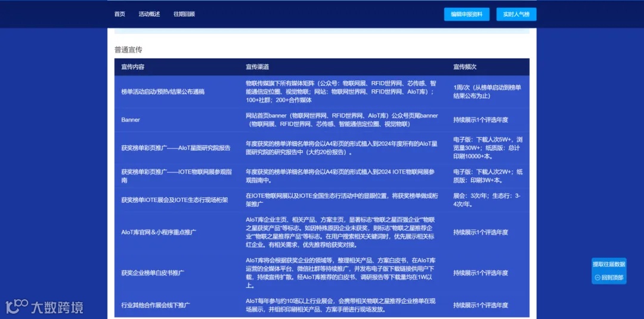Select the 行业其他合作展会线下推广 cell
The image size is (644, 319).
155,305
